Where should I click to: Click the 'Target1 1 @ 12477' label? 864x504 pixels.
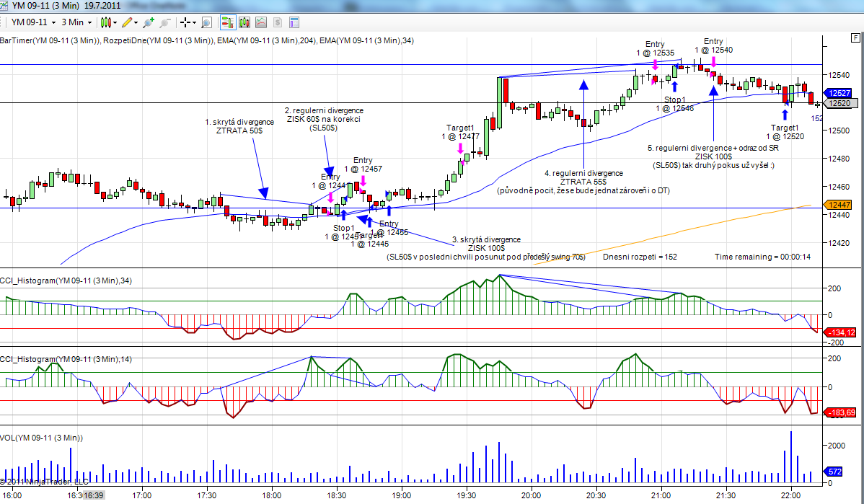(x=460, y=132)
